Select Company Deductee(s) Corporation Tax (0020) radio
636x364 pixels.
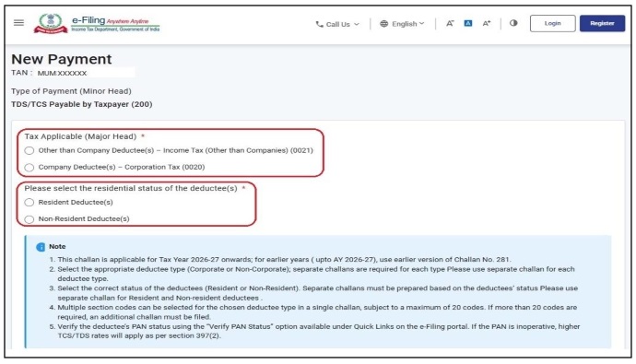pyautogui.click(x=29, y=168)
